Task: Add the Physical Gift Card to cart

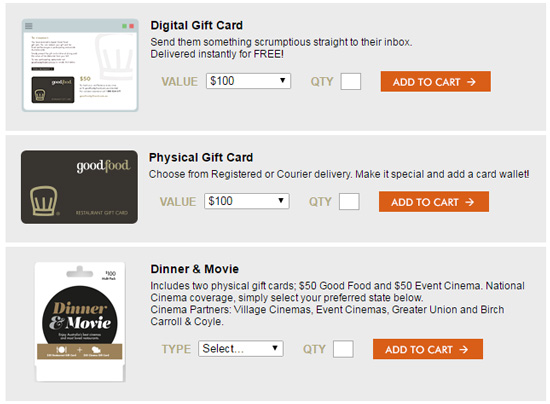Action: click(434, 202)
